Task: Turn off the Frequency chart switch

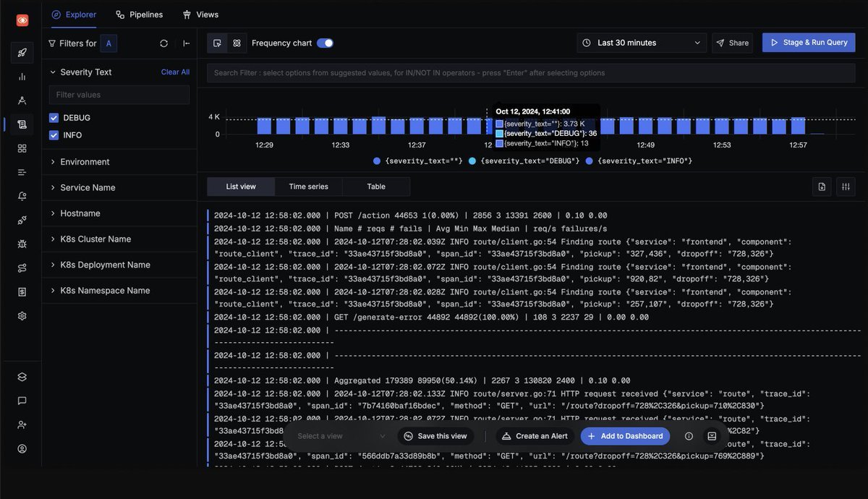Action: click(x=325, y=43)
